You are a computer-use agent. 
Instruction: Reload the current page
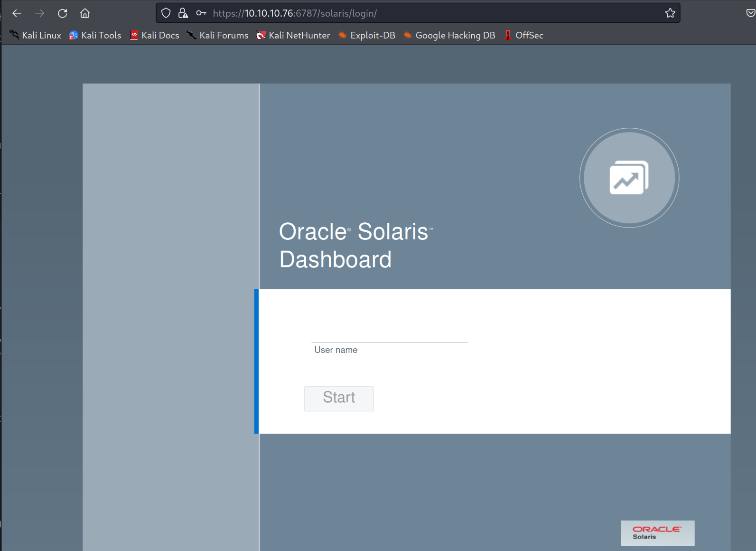click(x=63, y=13)
